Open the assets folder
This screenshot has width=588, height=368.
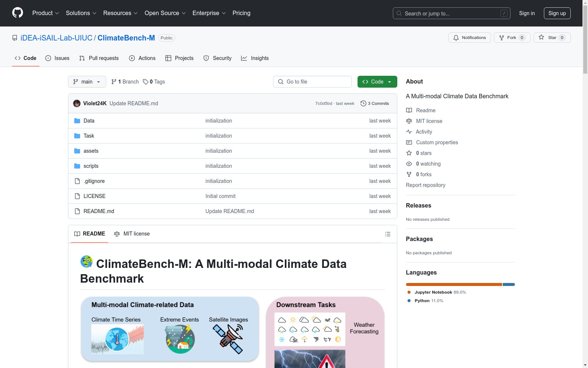pos(91,151)
